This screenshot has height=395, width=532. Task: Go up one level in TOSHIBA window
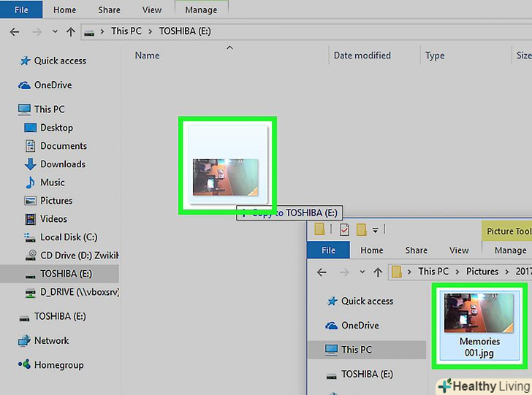71,32
